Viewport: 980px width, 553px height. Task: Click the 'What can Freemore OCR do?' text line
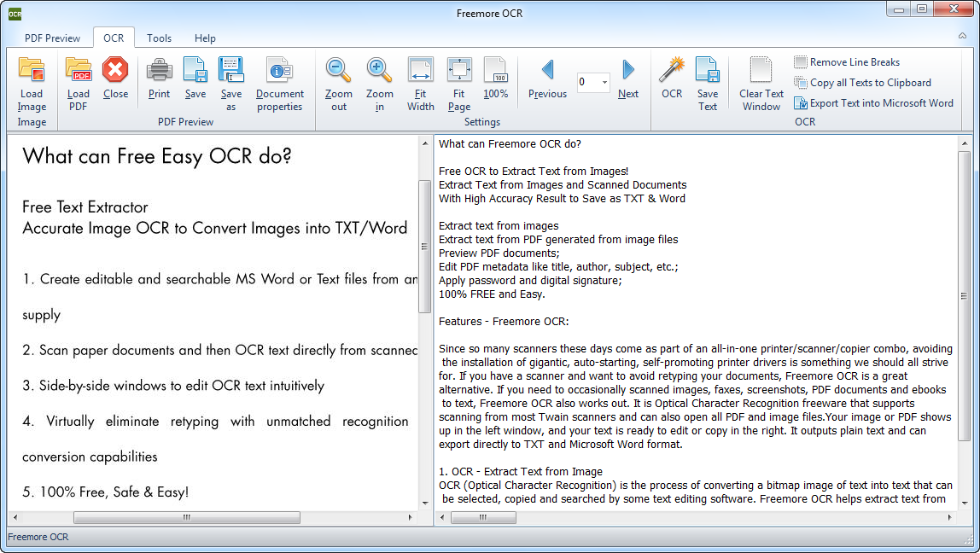pos(510,143)
